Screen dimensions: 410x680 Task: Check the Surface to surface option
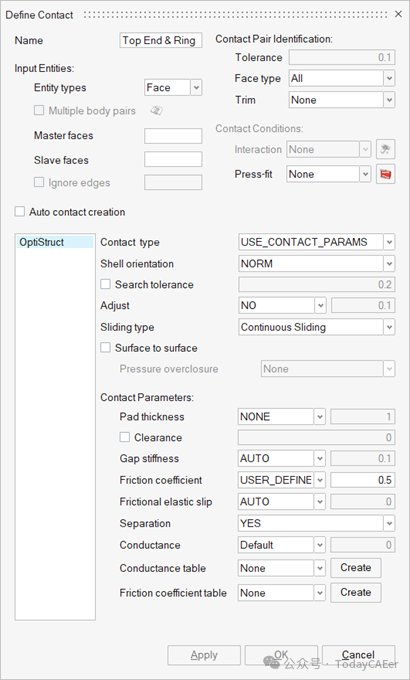(x=105, y=348)
